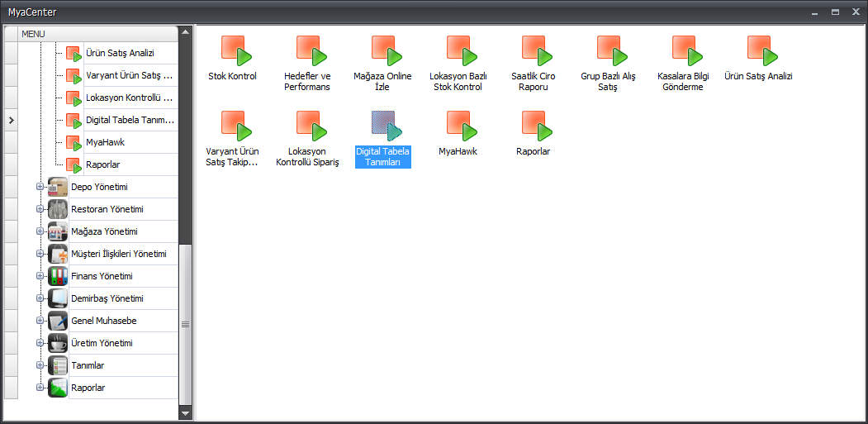Open the Stok Kontrol icon
Screen dimensions: 868x424
pos(236,51)
